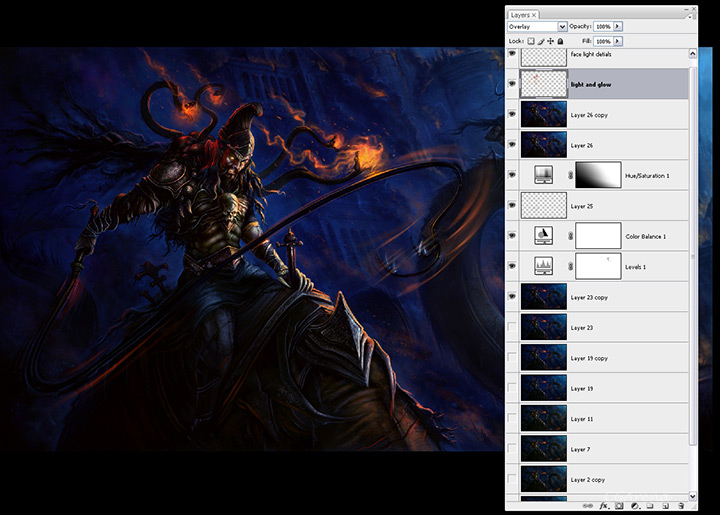Lock image pixels brush icon
The width and height of the screenshot is (720, 515).
[x=541, y=41]
